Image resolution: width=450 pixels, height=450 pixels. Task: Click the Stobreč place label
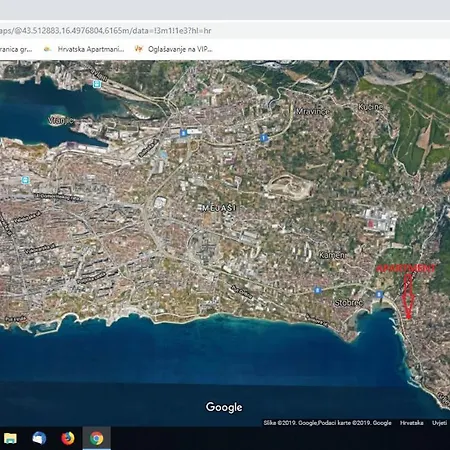(349, 303)
